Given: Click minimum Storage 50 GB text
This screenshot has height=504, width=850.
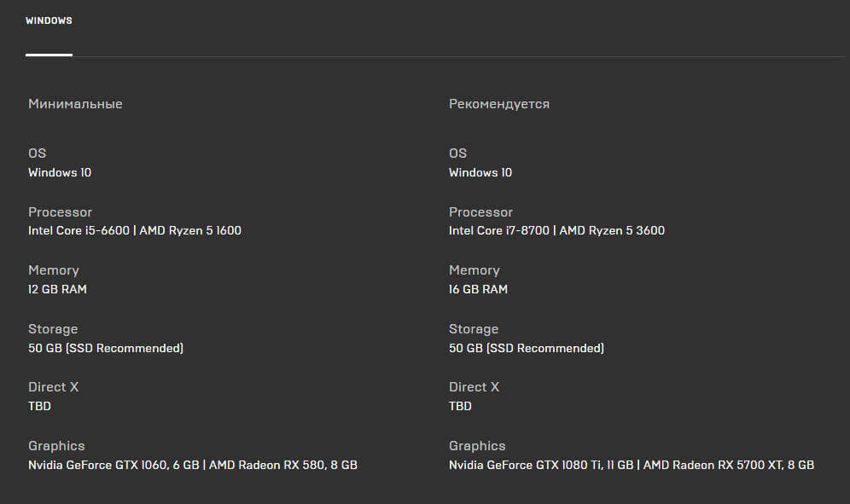Looking at the screenshot, I should pos(106,348).
